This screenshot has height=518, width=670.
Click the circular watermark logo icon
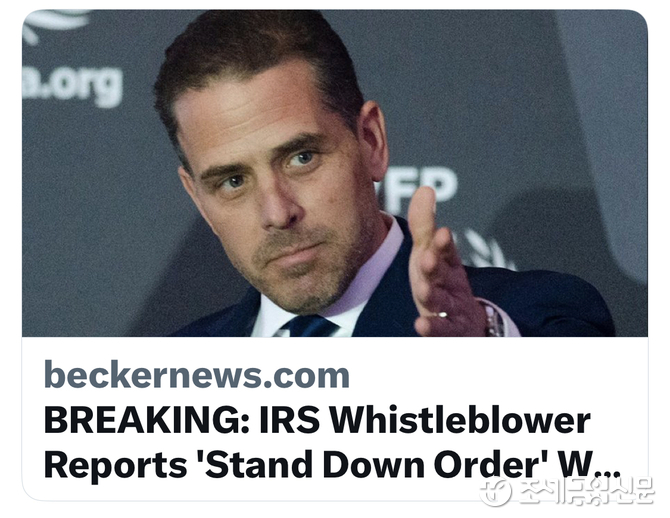coord(495,492)
